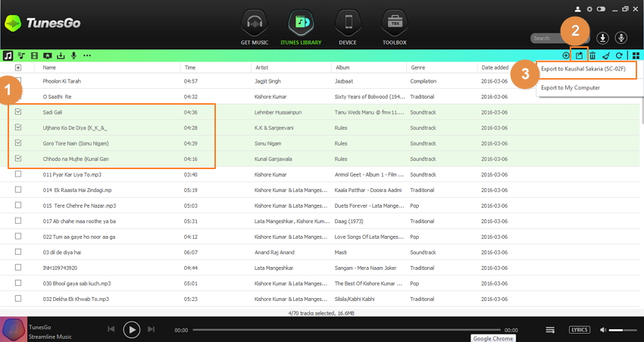Open the TOOLBOX tab
This screenshot has width=644, height=342.
[x=395, y=27]
